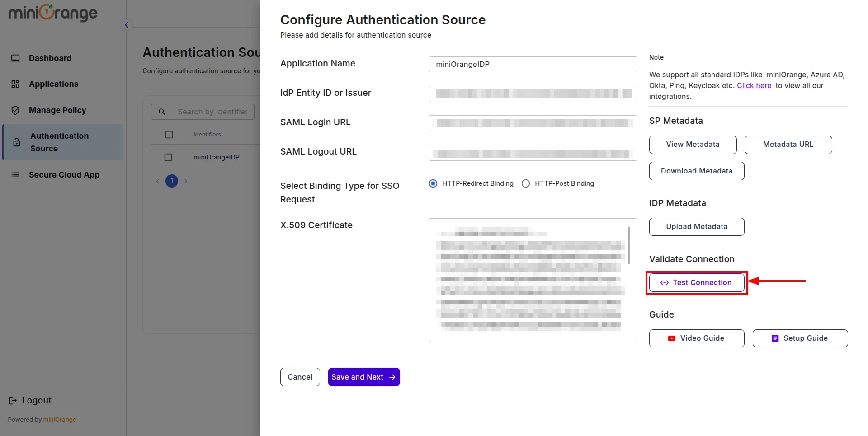Click the YouTube icon on Video Guide
The height and width of the screenshot is (436, 868).
click(x=671, y=338)
